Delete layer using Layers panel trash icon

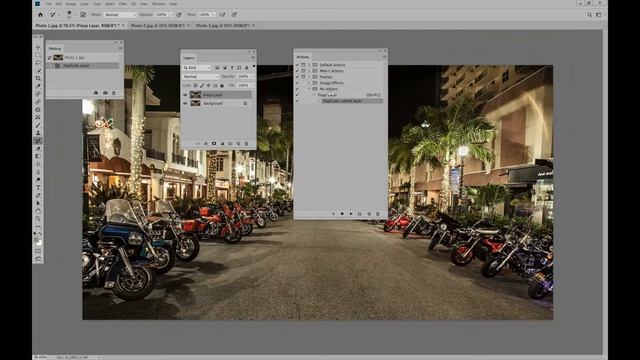pyautogui.click(x=246, y=144)
